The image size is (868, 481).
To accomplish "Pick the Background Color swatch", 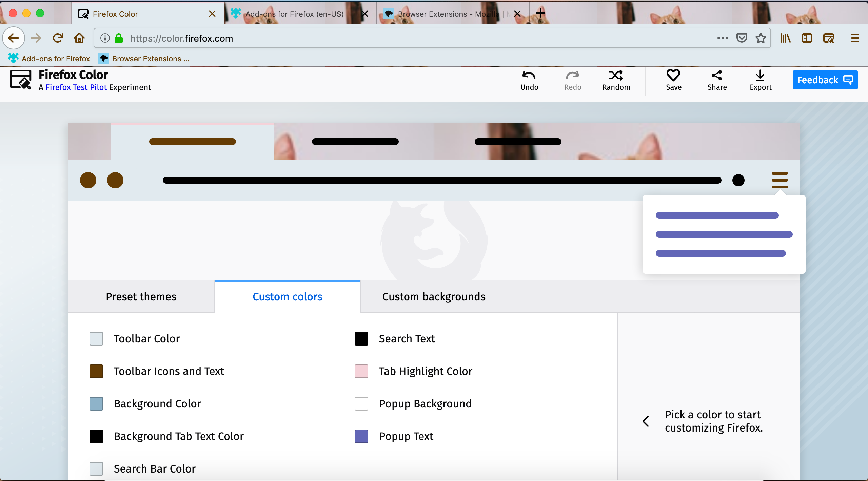I will (96, 404).
